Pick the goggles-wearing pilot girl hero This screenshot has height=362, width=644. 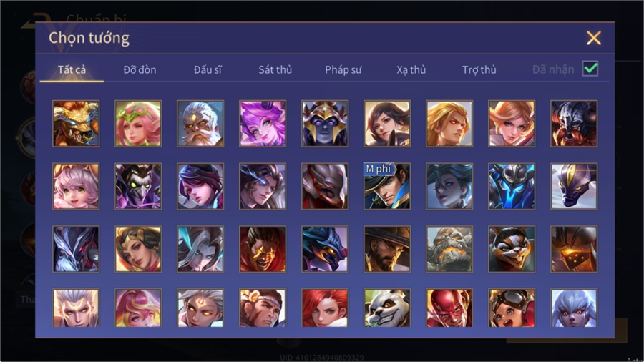512,308
